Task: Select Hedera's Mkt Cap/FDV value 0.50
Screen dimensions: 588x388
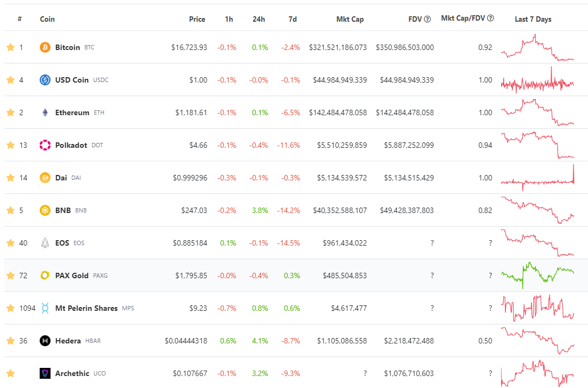Action: [x=485, y=341]
